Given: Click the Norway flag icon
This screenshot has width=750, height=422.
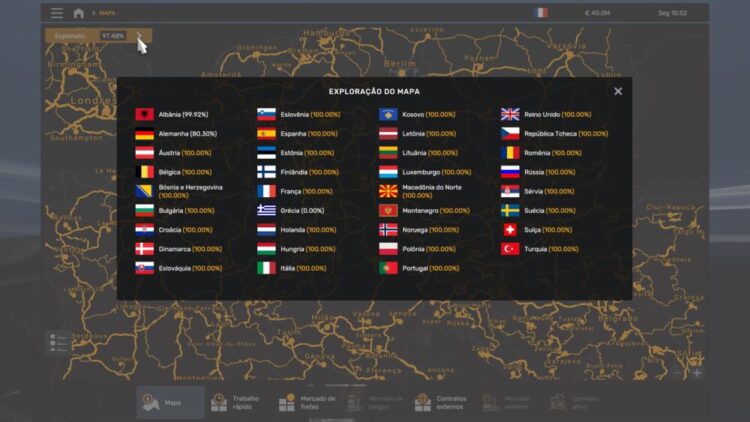Looking at the screenshot, I should point(388,230).
